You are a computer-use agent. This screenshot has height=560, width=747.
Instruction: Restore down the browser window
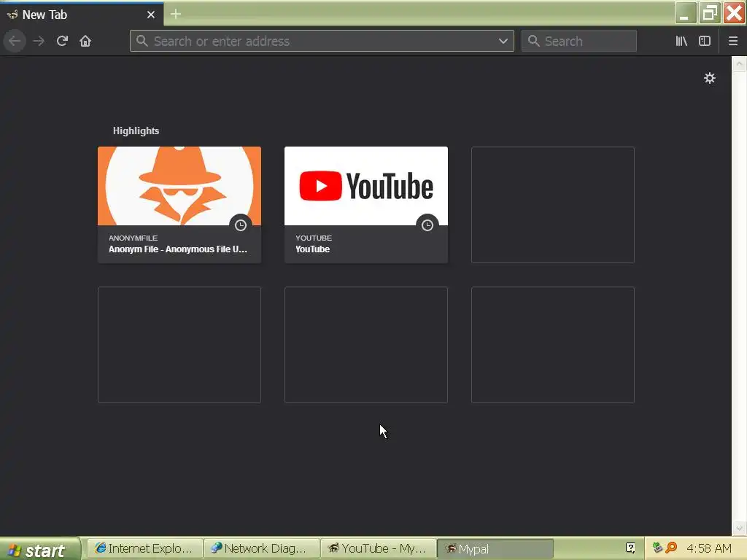(x=710, y=13)
